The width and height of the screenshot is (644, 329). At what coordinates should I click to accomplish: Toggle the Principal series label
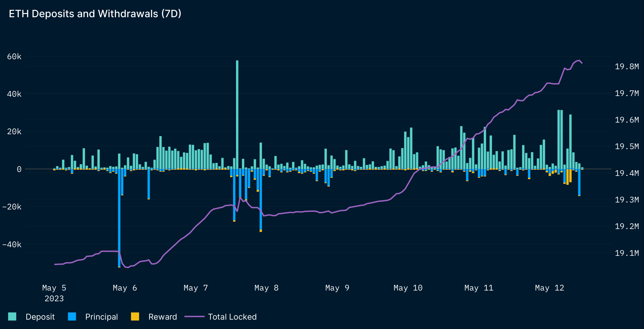click(101, 317)
